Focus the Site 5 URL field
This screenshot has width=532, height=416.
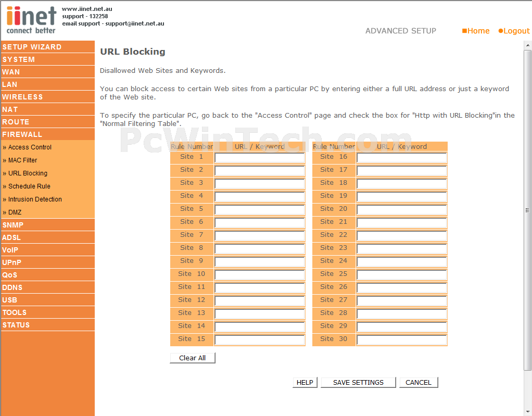point(260,210)
